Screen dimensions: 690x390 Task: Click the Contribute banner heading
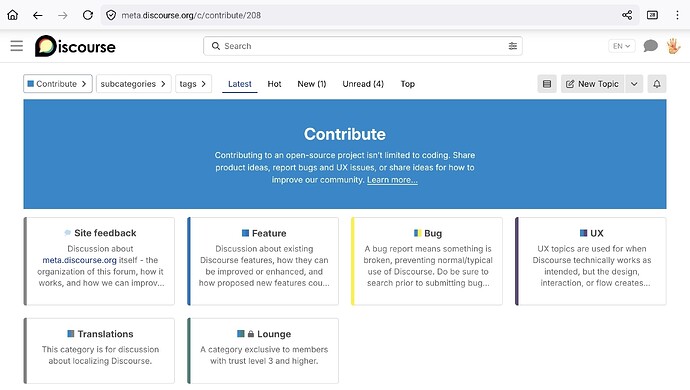tap(345, 134)
